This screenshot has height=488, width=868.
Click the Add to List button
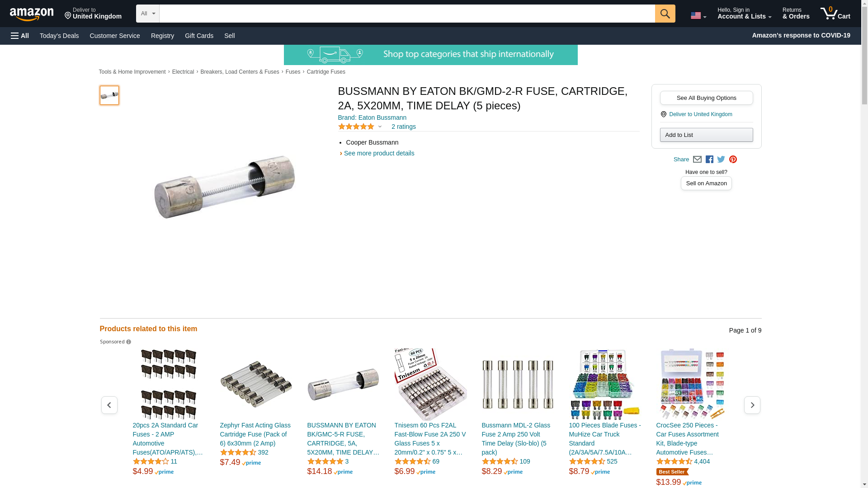point(706,135)
